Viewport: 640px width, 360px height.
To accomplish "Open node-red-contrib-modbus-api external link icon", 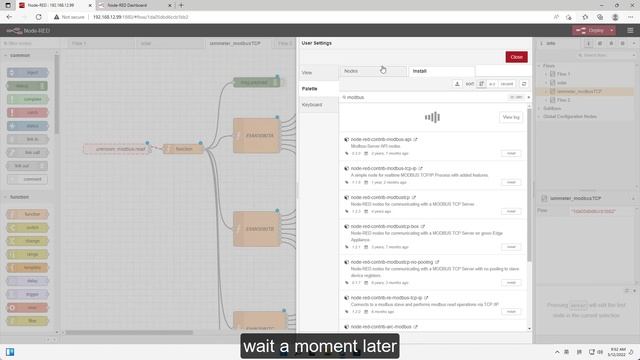I will pyautogui.click(x=416, y=140).
